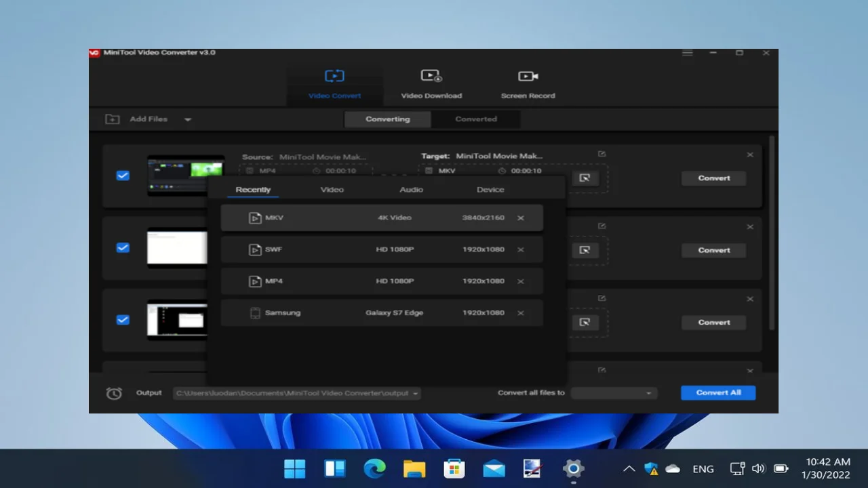
Task: Open the Video formats tab
Action: pos(332,190)
